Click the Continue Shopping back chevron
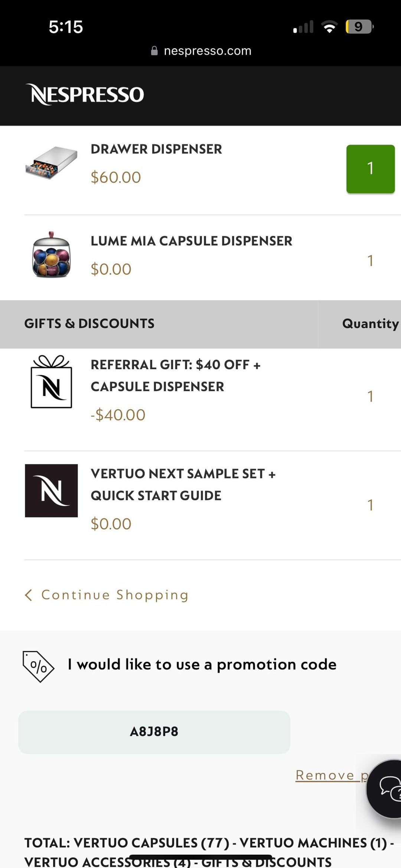Screen dimensions: 401x868 29,595
